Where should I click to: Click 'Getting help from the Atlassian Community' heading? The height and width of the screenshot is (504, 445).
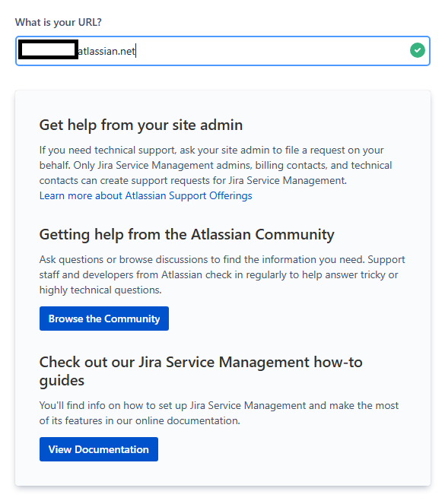coord(187,234)
